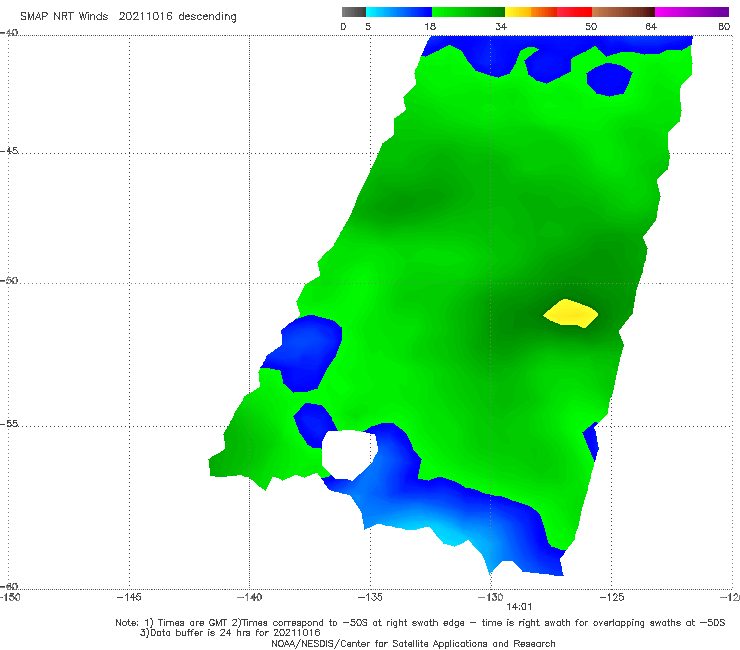The height and width of the screenshot is (650, 740).
Task: Click the latitude label '-45'
Action: (9, 151)
